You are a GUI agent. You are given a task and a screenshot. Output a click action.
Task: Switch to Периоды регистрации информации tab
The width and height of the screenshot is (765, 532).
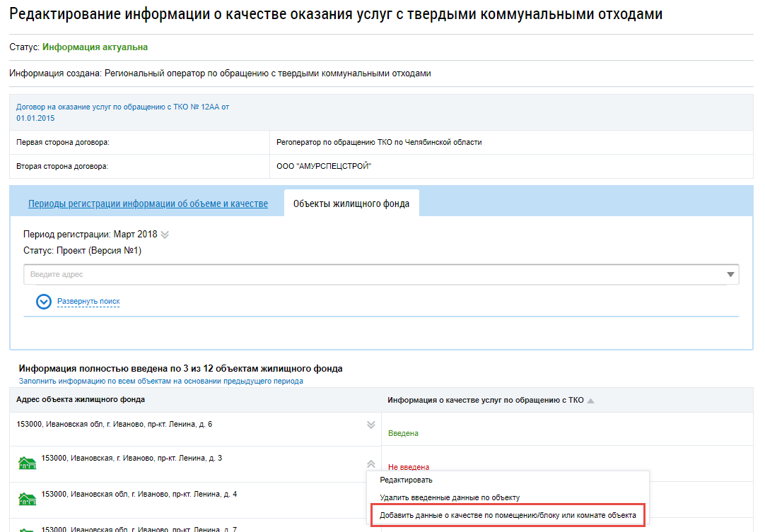pos(148,204)
